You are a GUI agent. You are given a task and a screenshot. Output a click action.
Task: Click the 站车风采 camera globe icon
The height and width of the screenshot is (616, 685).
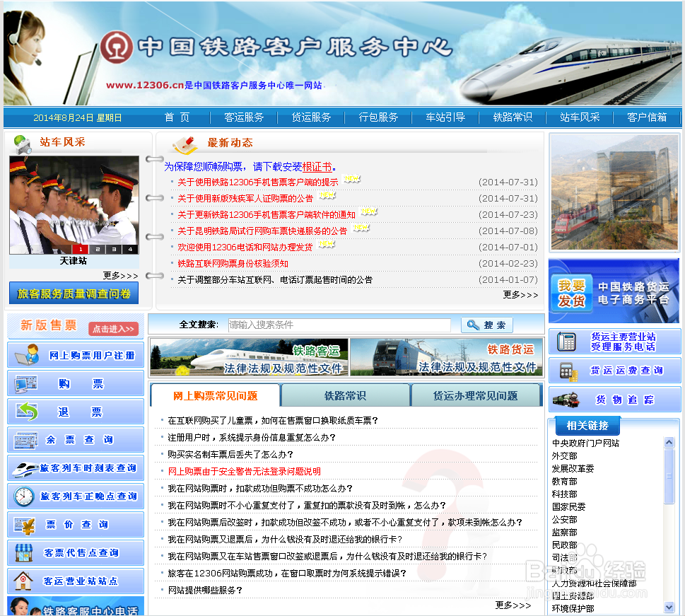coord(23,144)
